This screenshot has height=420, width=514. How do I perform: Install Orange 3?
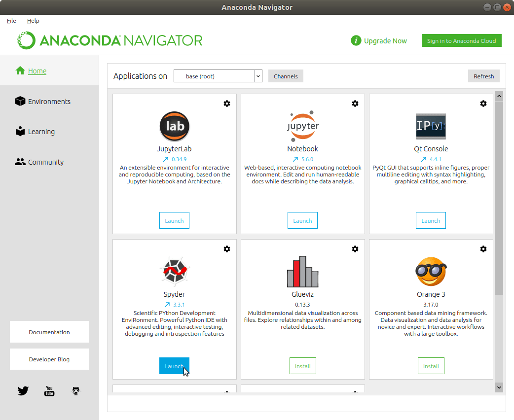pyautogui.click(x=431, y=366)
